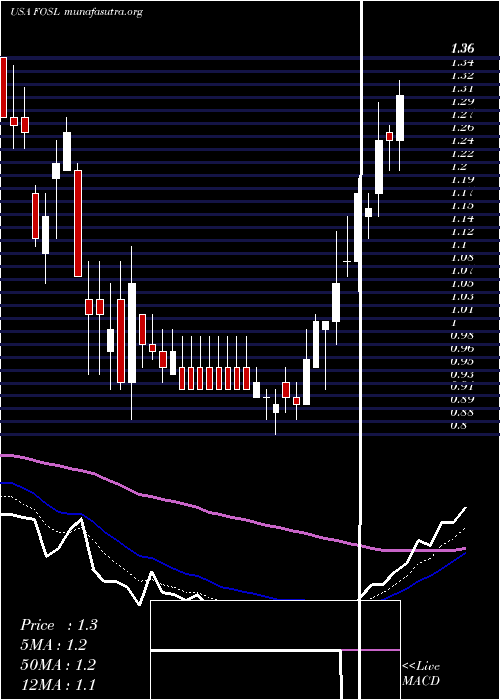500x700 pixels.
Task: Select the '5MA : 1.2' legend entry
Action: pos(54,645)
